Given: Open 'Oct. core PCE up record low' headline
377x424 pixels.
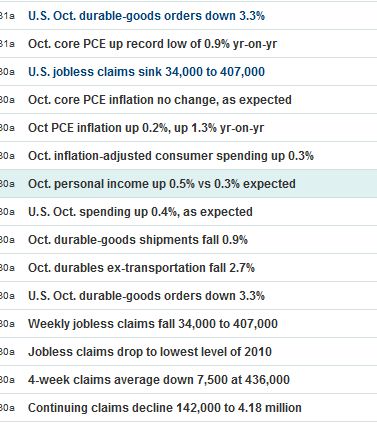Looking at the screenshot, I should pyautogui.click(x=152, y=44).
